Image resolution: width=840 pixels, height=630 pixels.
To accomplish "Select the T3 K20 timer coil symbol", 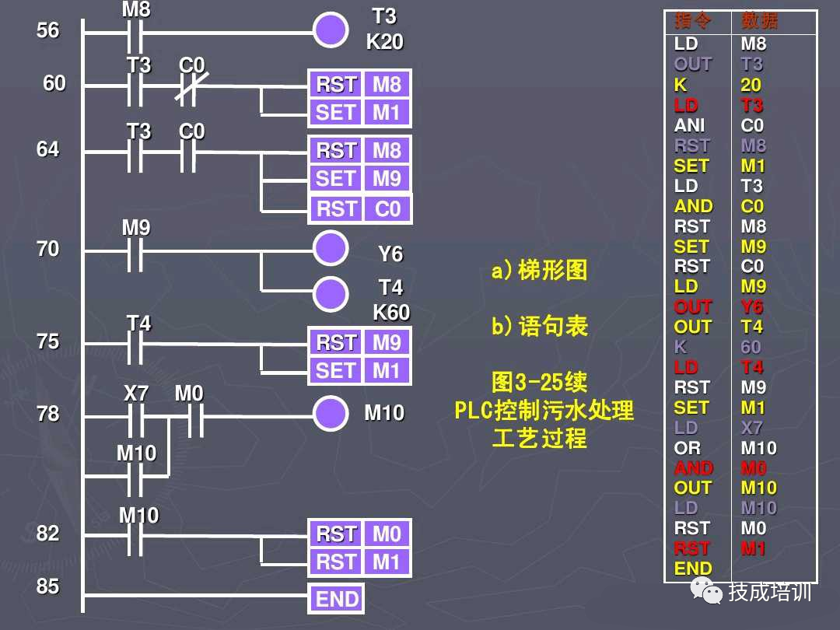I will tap(332, 30).
